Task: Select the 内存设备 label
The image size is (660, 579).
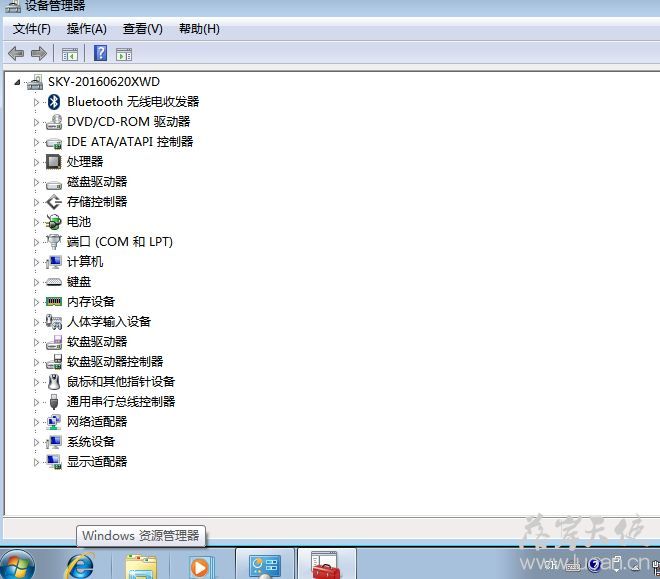Action: coord(91,302)
